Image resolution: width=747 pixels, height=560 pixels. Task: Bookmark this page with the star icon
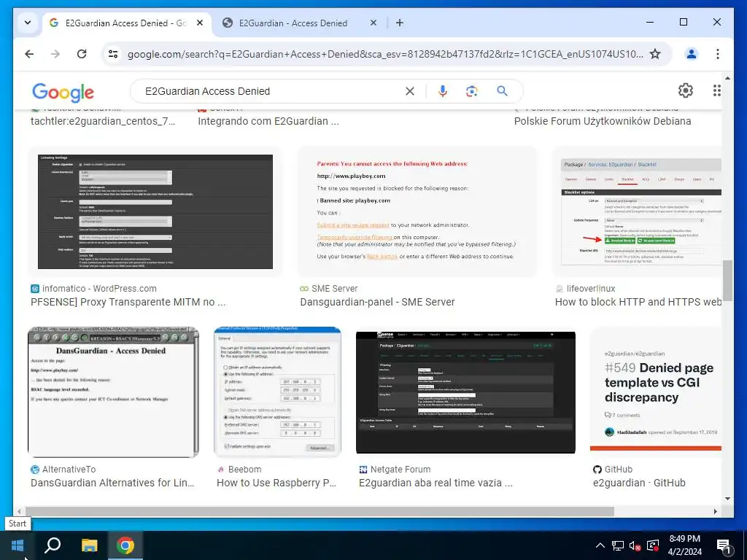[x=655, y=54]
